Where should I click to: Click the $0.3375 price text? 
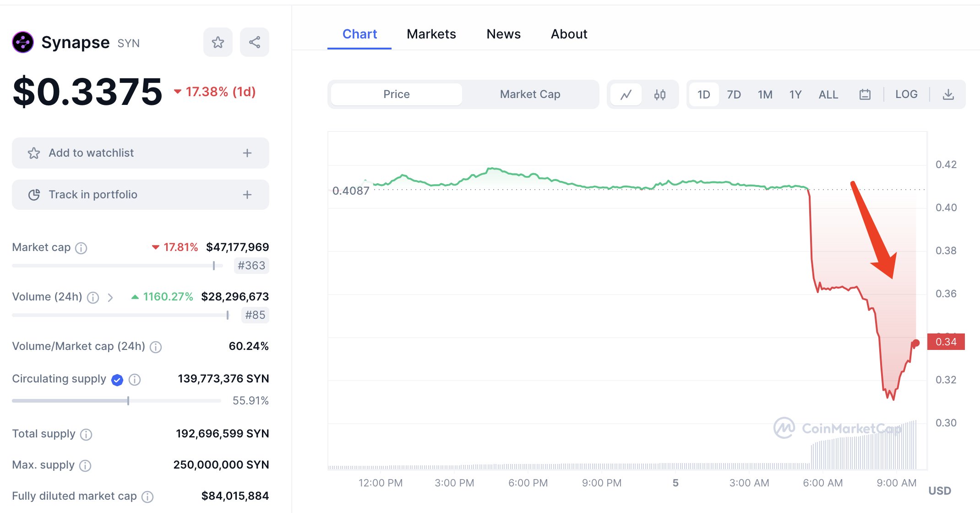tap(87, 92)
